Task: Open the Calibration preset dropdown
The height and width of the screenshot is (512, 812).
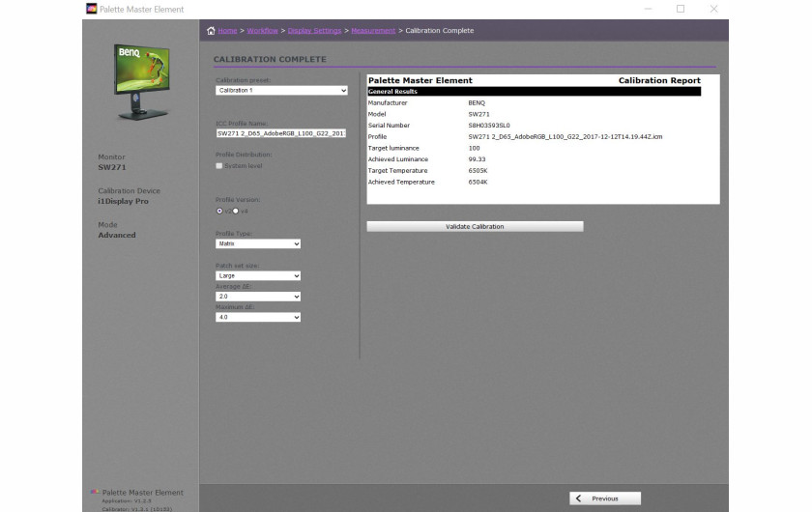Action: pyautogui.click(x=281, y=90)
